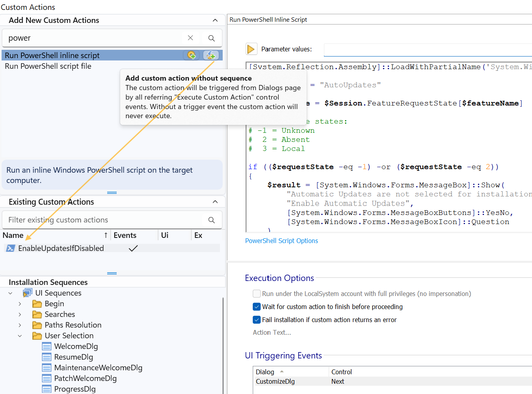The height and width of the screenshot is (394, 532).
Task: Click the Events column header
Action: pyautogui.click(x=134, y=235)
